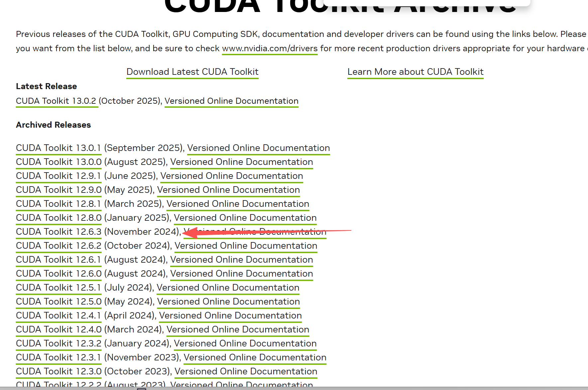Open CUDA Toolkit 12.6.3 link

click(59, 232)
